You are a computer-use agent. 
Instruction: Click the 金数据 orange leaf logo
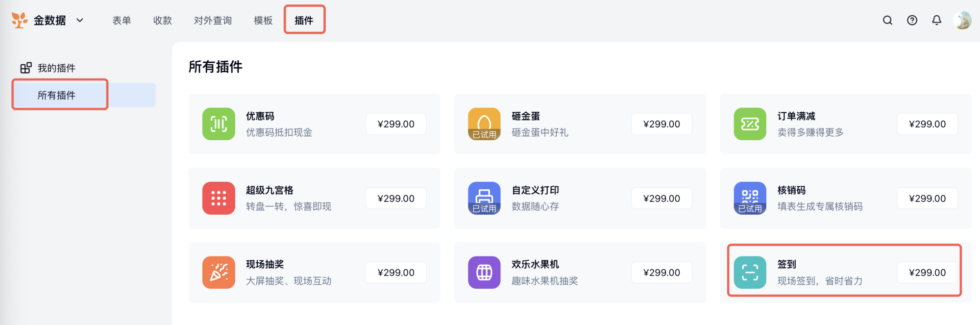[x=20, y=20]
